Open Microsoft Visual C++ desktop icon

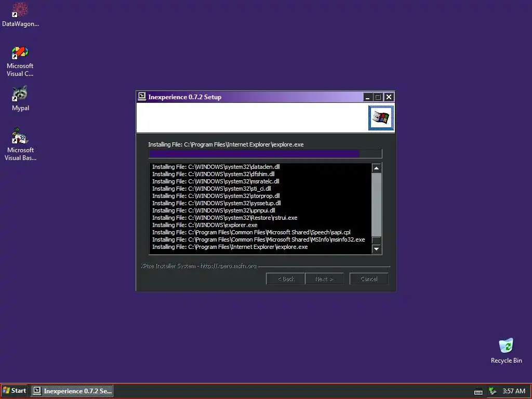(20, 61)
